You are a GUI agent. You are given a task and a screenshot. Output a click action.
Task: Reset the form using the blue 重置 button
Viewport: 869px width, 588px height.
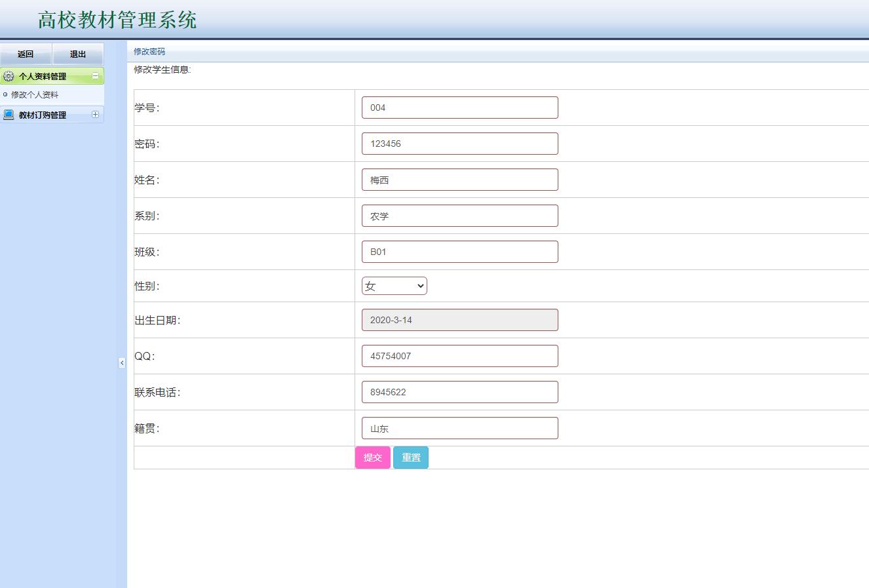click(411, 458)
